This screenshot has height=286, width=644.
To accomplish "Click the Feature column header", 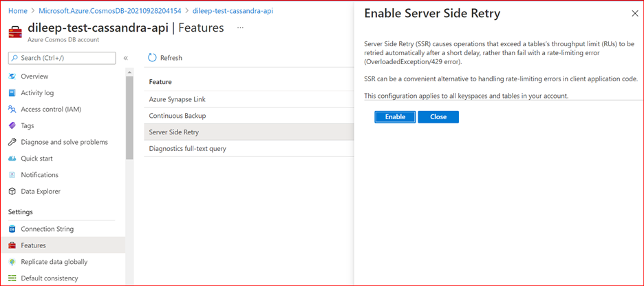I will point(160,82).
